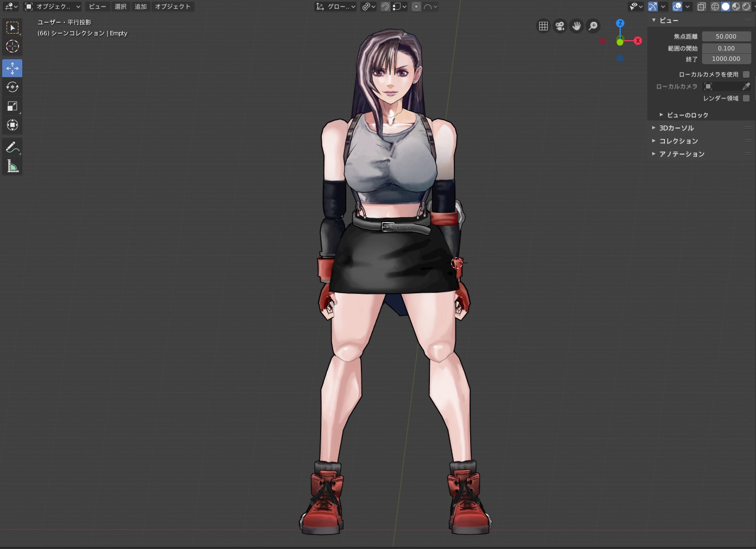Viewport: 756px width, 549px height.
Task: Align view to Z axis on gizmo
Action: [x=620, y=23]
